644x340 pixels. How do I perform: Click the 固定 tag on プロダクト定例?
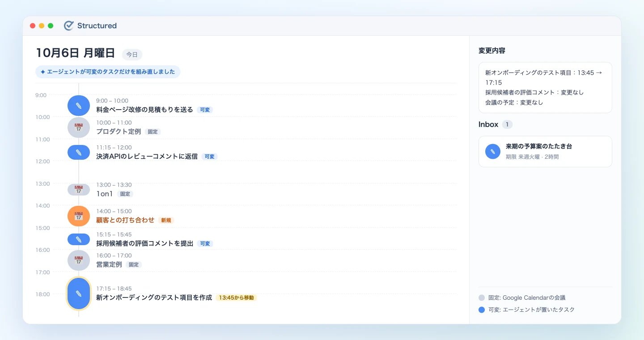click(153, 132)
